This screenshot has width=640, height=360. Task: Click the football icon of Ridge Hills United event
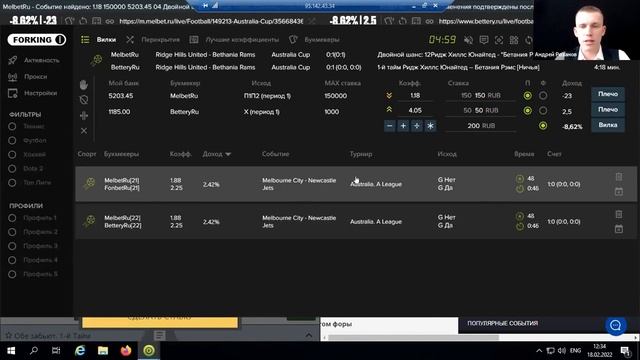tap(96, 61)
